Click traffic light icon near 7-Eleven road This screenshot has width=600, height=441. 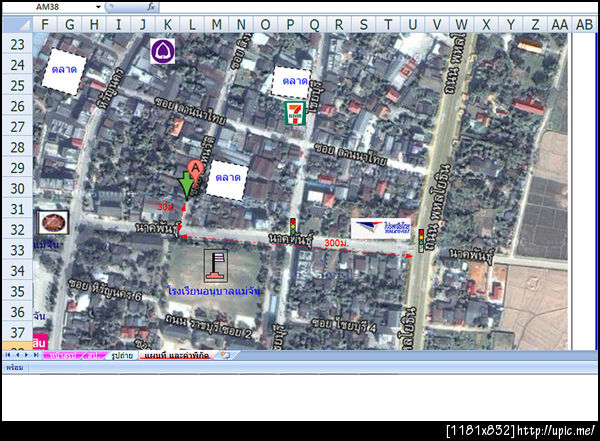pyautogui.click(x=293, y=227)
